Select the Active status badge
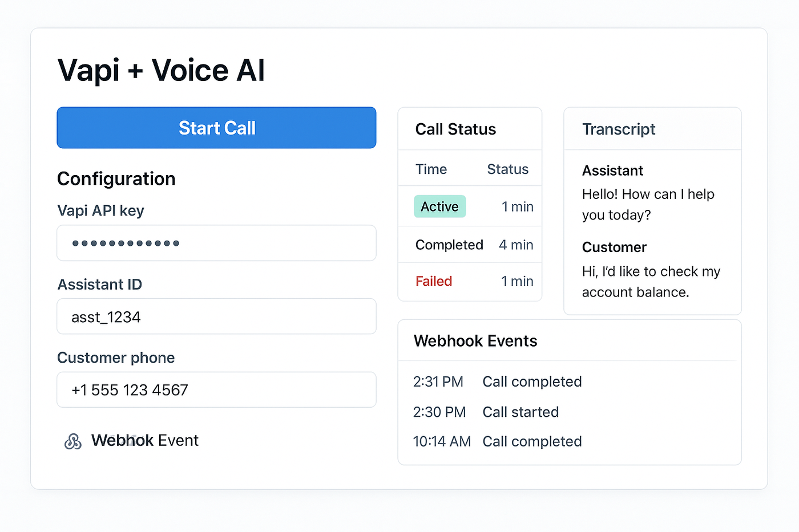This screenshot has height=532, width=799. [439, 206]
